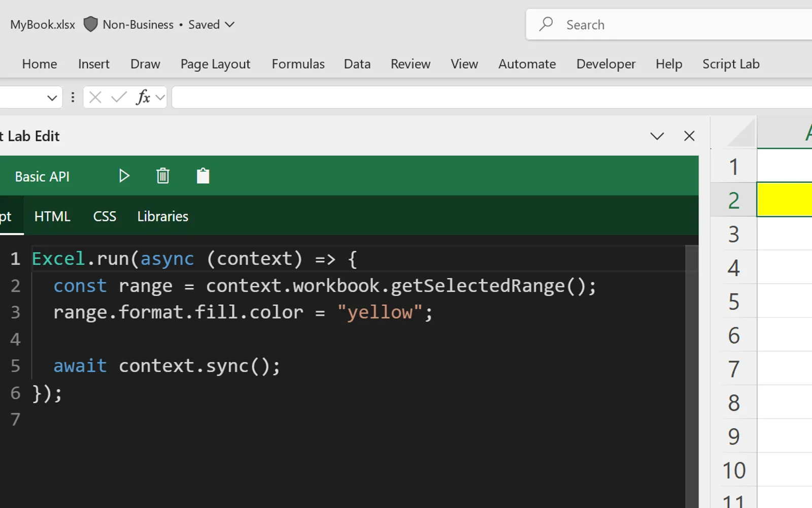Click the 'async' keyword on line 1
812x508 pixels.
(167, 260)
